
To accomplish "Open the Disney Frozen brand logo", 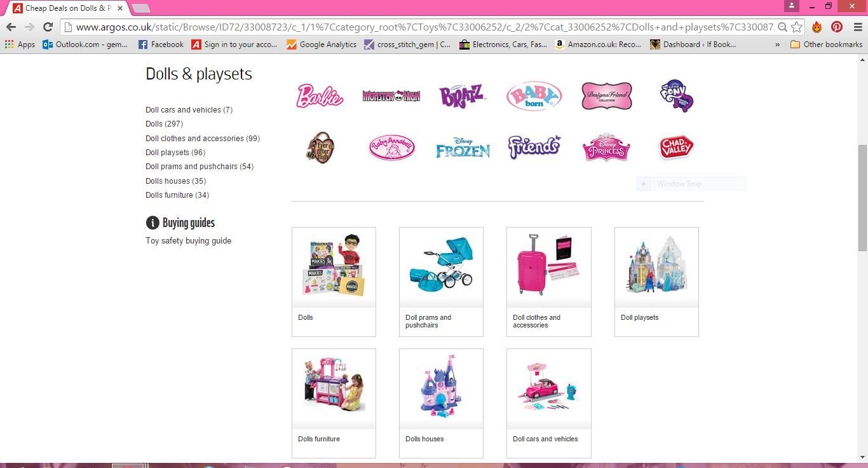I will tap(463, 148).
